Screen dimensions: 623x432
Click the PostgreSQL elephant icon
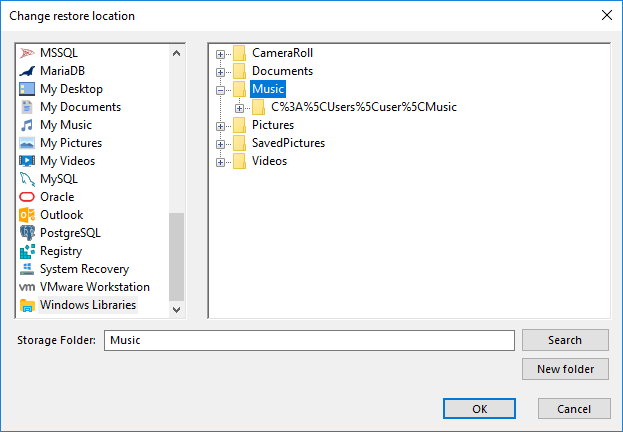[x=27, y=233]
